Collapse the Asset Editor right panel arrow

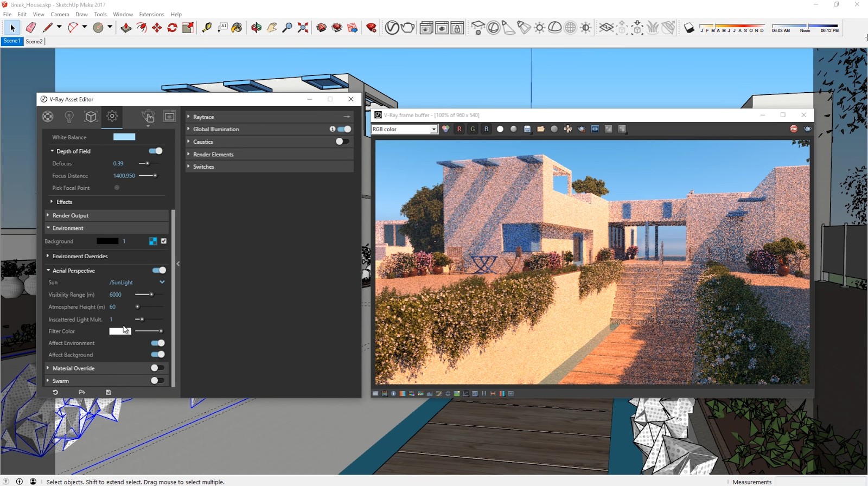178,264
